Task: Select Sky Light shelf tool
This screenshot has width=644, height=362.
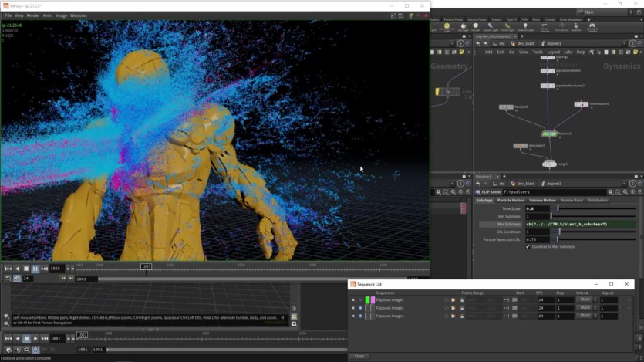Action: point(464,27)
